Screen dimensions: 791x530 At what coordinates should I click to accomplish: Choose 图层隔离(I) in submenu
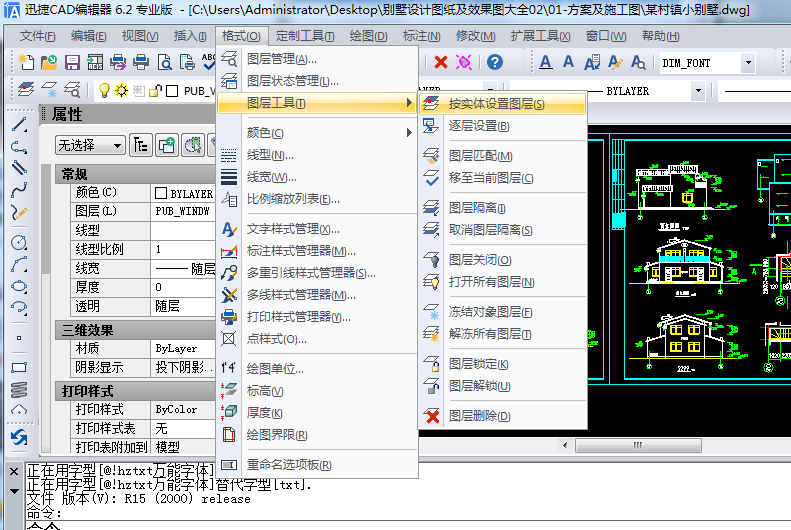(502, 208)
